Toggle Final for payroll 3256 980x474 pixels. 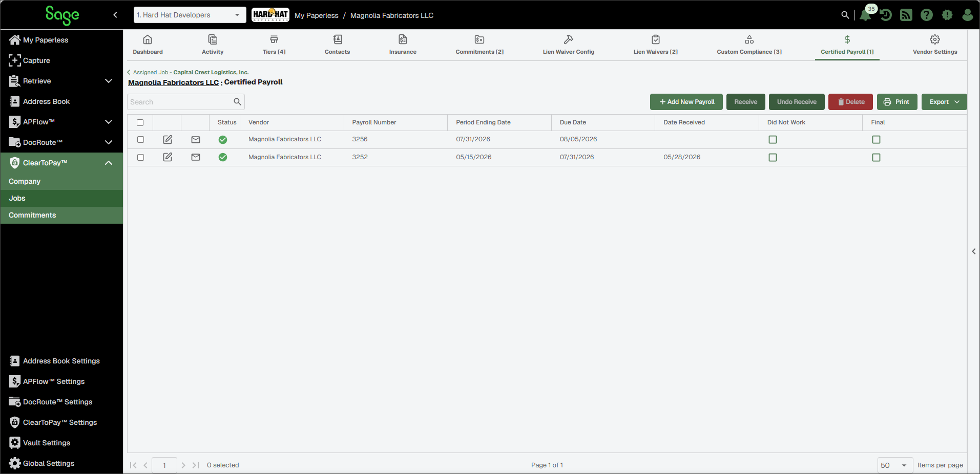(876, 140)
